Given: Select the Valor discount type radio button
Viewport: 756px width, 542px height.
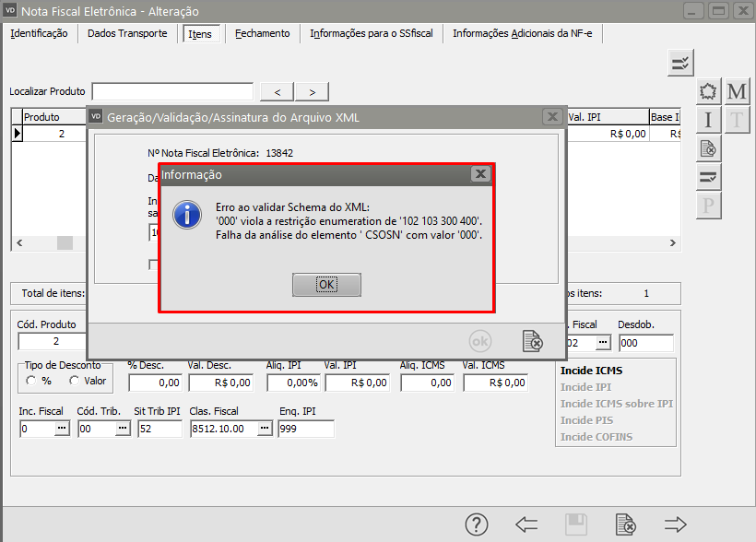Looking at the screenshot, I should click(74, 381).
